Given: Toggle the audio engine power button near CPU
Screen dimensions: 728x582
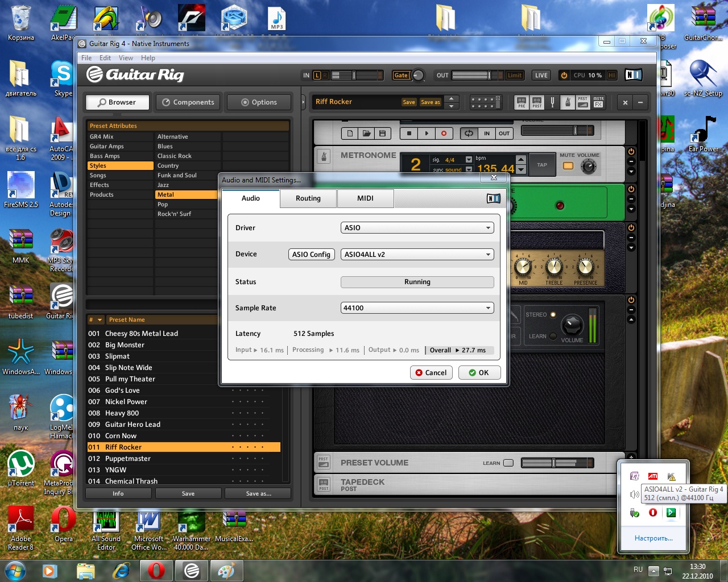Looking at the screenshot, I should point(564,75).
